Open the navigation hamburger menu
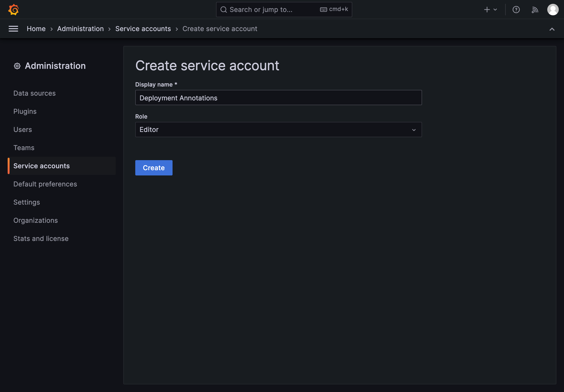Screen dimensions: 564x392 pos(14,28)
